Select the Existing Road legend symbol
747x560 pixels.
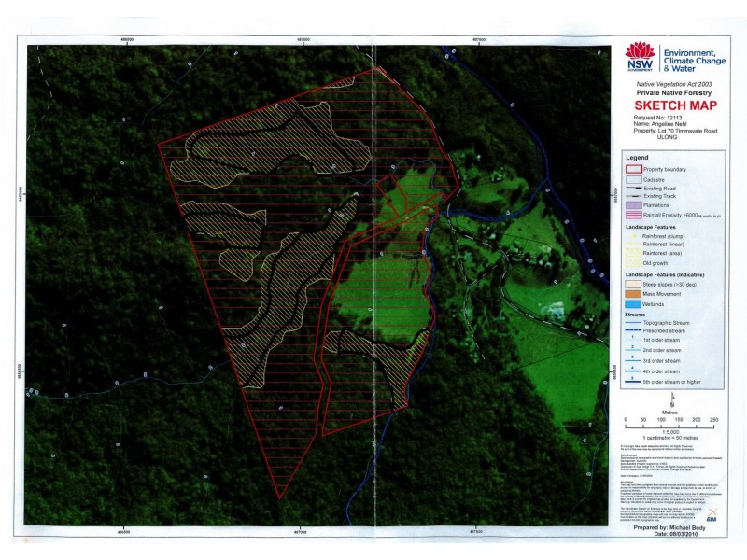633,189
